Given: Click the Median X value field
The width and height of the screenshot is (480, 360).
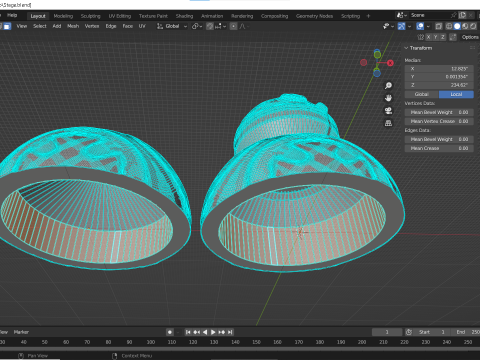Looking at the screenshot, I should click(439, 69).
